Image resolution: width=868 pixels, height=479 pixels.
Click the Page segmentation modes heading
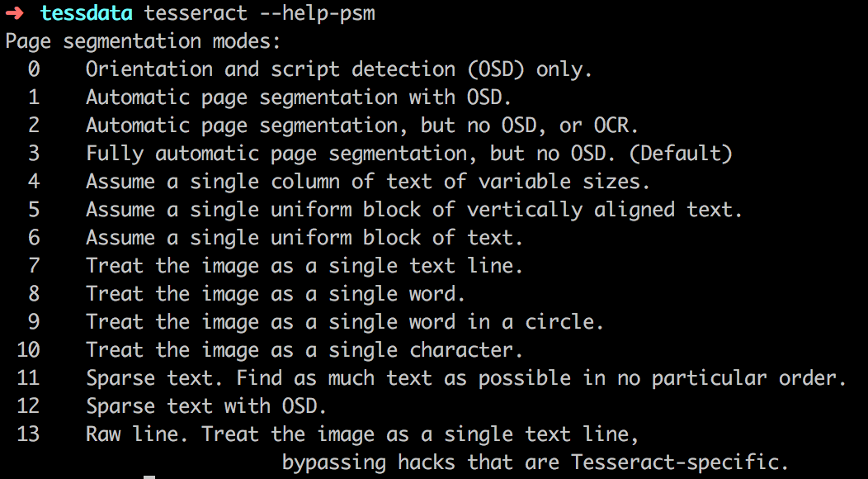(144, 41)
